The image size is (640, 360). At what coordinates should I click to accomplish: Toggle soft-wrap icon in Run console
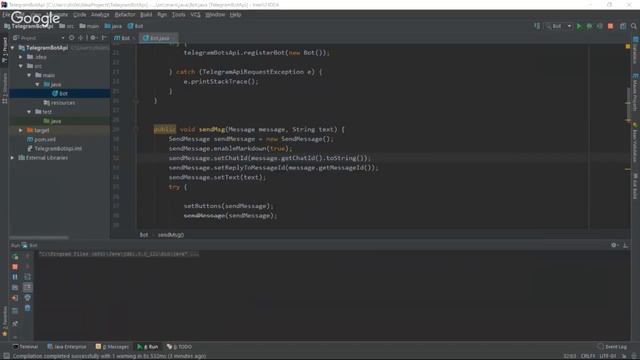coord(27,277)
